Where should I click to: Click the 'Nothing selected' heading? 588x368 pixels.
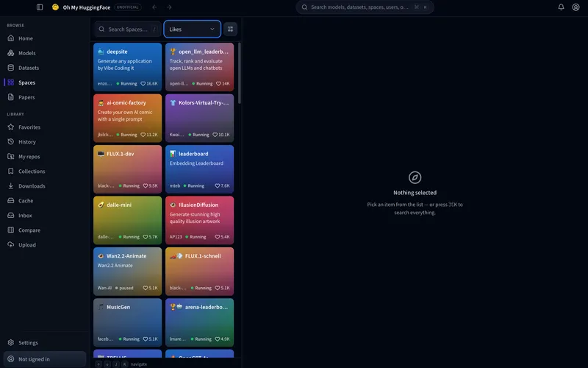coord(415,193)
